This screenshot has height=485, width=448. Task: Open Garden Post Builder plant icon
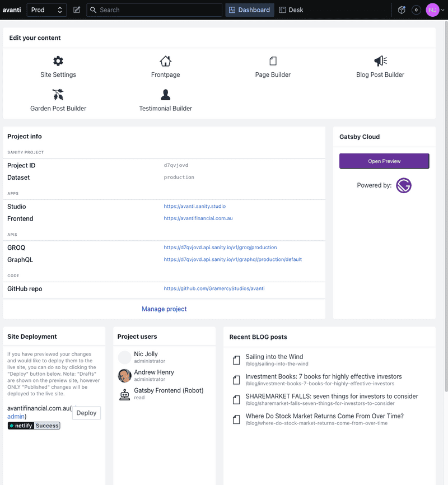click(58, 95)
